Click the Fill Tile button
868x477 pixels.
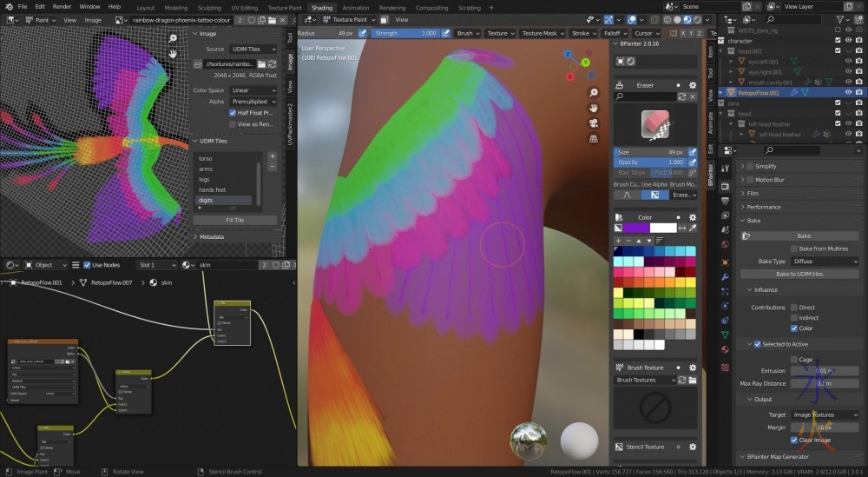(x=234, y=221)
